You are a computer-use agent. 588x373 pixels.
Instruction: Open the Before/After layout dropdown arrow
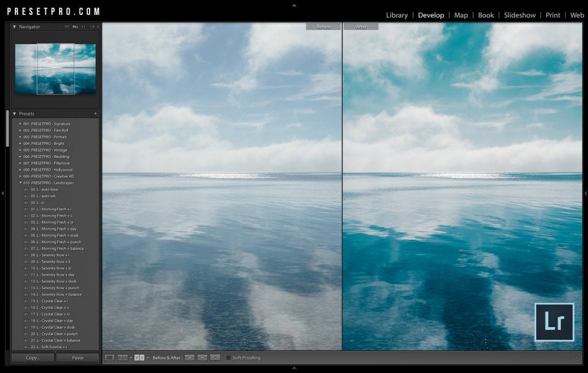tap(148, 357)
